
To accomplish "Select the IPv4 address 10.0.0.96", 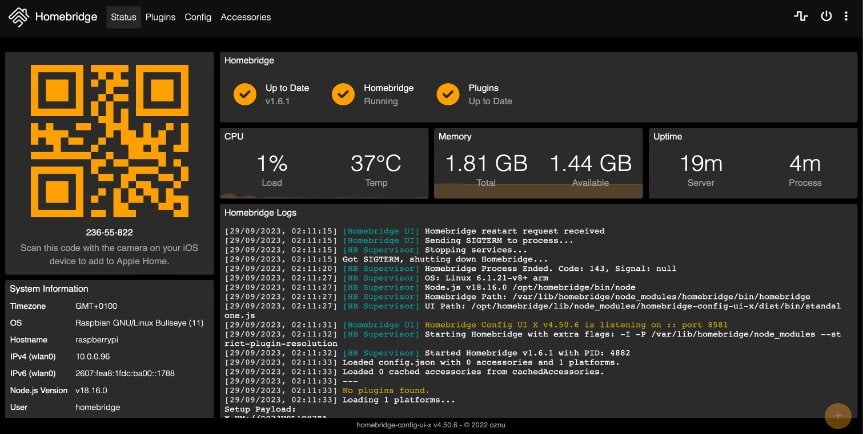I will (93, 356).
